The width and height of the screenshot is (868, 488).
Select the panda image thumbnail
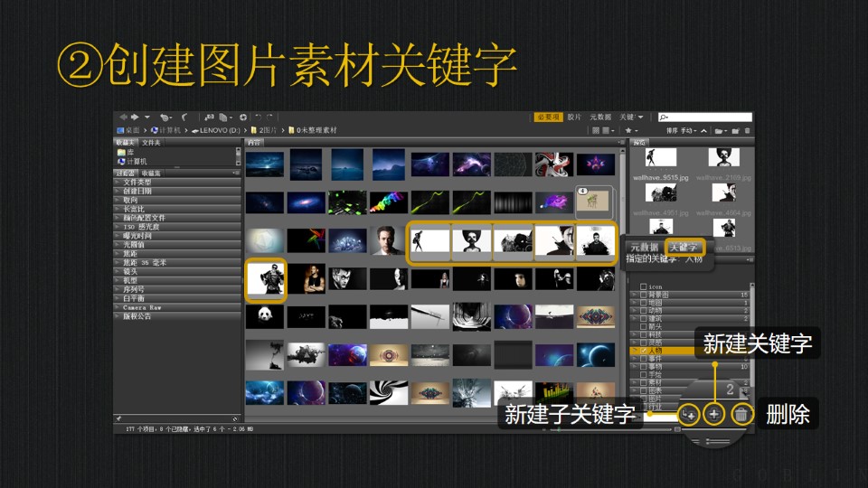pyautogui.click(x=265, y=316)
